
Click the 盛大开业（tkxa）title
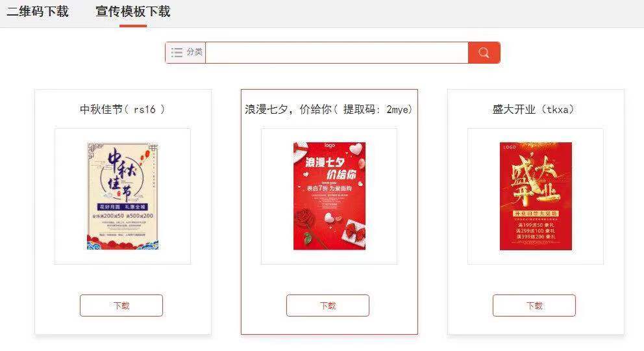pos(534,109)
